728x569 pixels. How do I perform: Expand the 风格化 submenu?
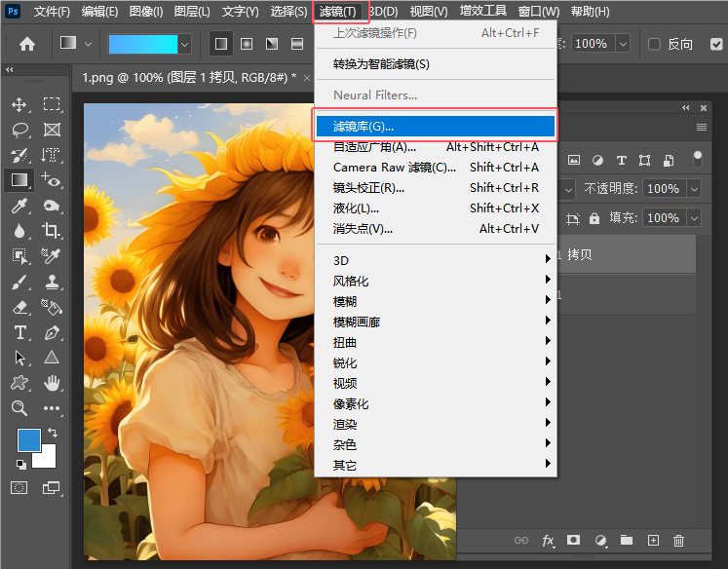pyautogui.click(x=436, y=281)
